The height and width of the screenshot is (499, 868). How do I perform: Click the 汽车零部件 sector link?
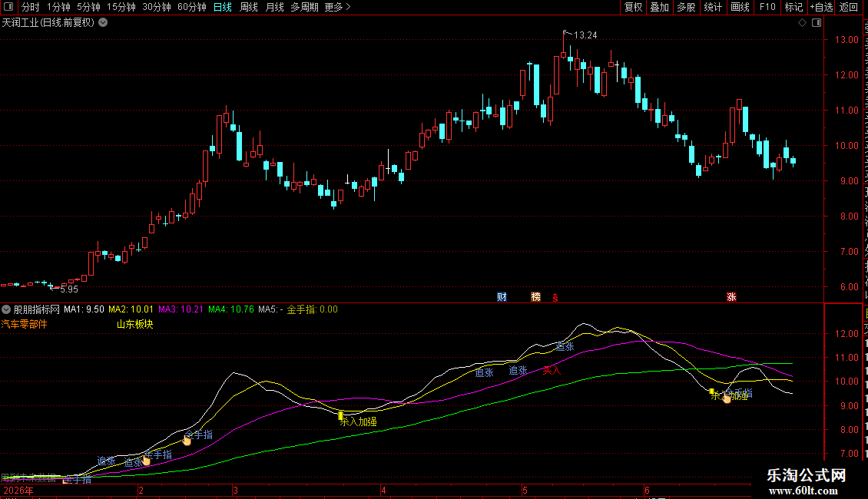[x=25, y=324]
